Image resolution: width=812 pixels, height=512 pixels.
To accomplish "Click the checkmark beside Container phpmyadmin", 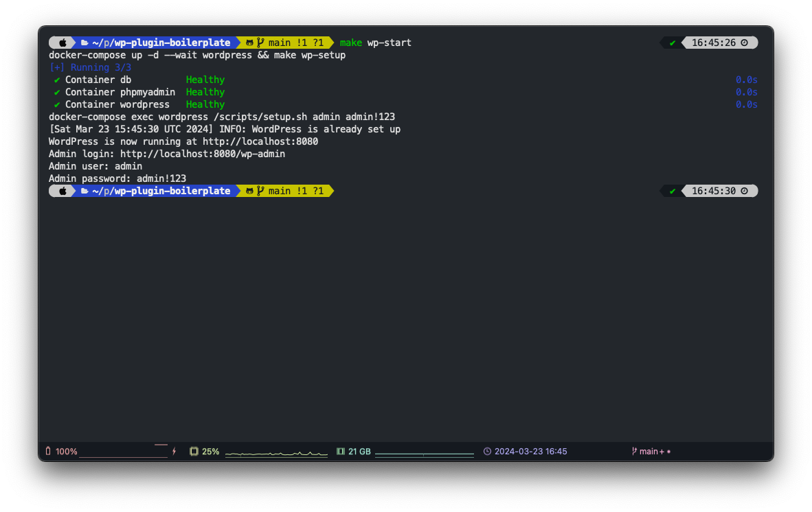I will point(56,93).
